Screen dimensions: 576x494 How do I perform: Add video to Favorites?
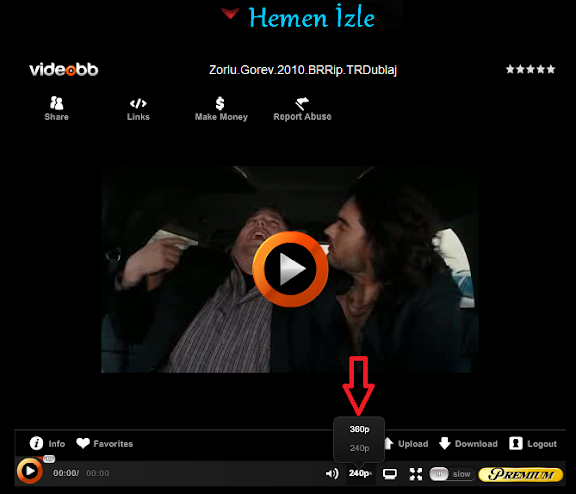(x=104, y=443)
